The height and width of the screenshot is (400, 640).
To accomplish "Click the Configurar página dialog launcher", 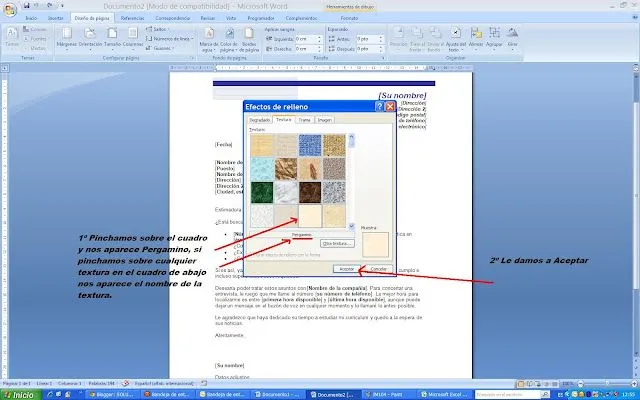I will (192, 58).
